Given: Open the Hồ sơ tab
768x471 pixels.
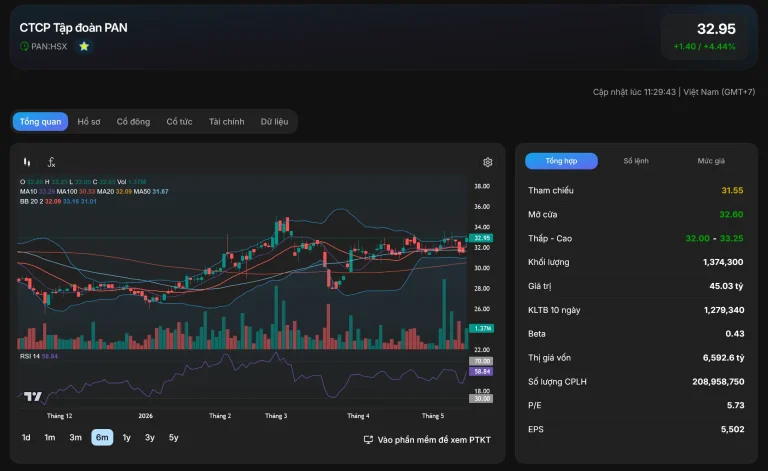Looking at the screenshot, I should coord(89,121).
